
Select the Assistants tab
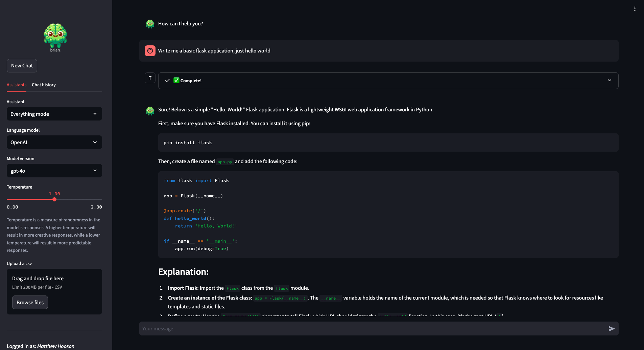click(16, 85)
